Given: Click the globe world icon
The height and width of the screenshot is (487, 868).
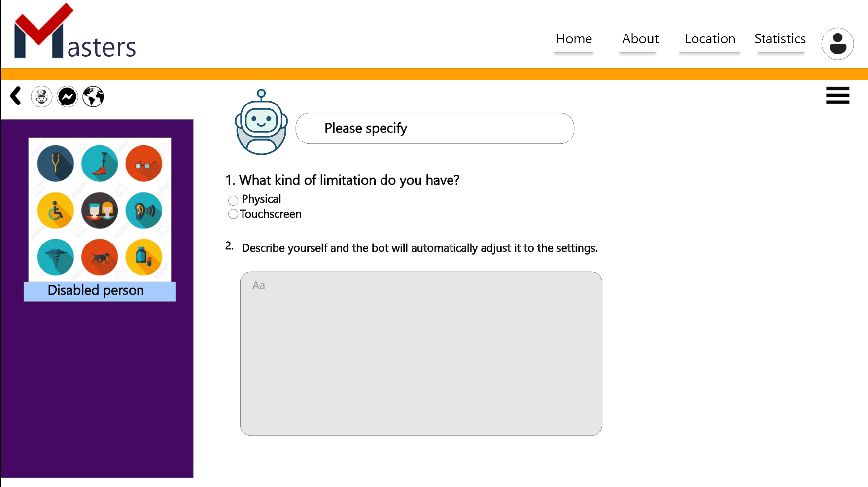Looking at the screenshot, I should click(x=93, y=97).
